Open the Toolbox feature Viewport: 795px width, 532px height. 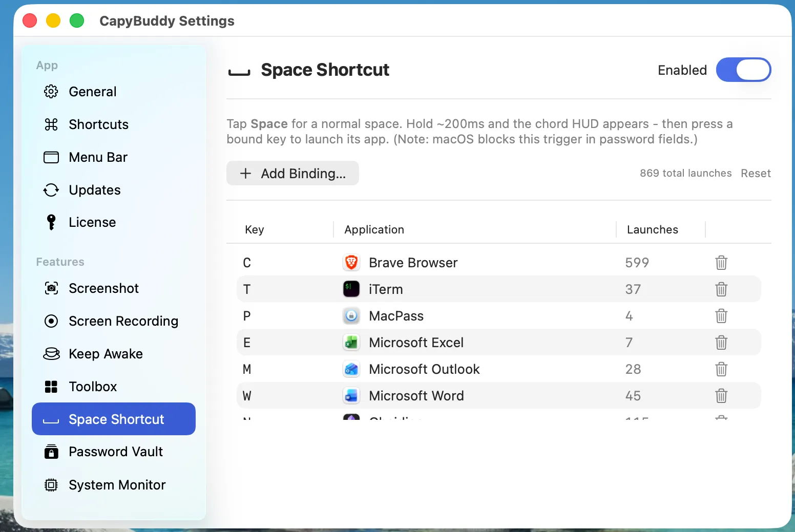coord(114,387)
